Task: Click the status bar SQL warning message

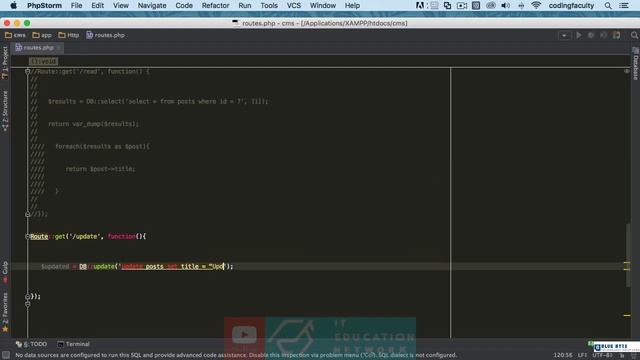Action: tap(236, 355)
